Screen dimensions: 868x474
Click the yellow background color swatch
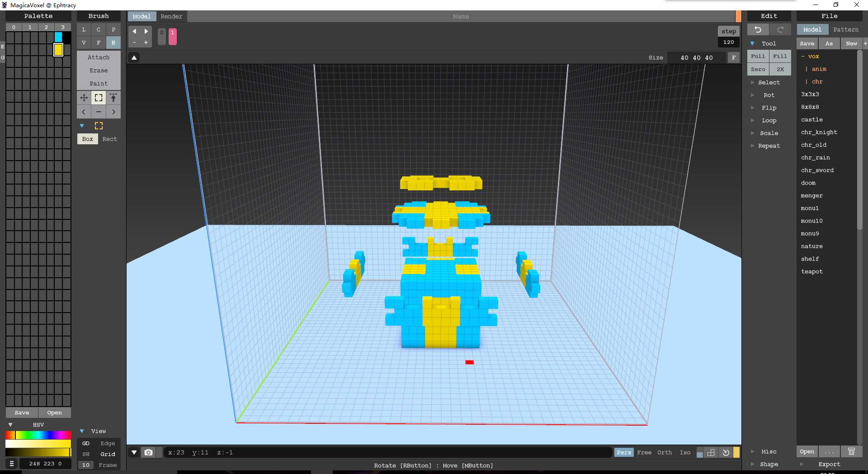[x=736, y=452]
